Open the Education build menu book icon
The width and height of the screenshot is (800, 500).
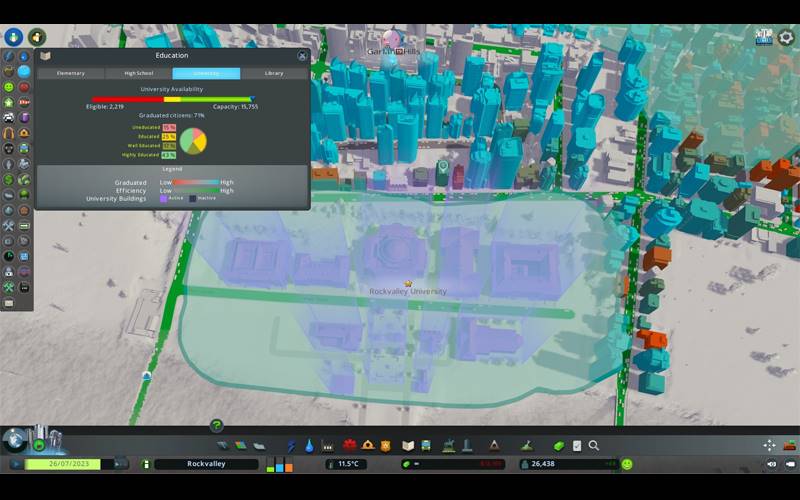408,445
